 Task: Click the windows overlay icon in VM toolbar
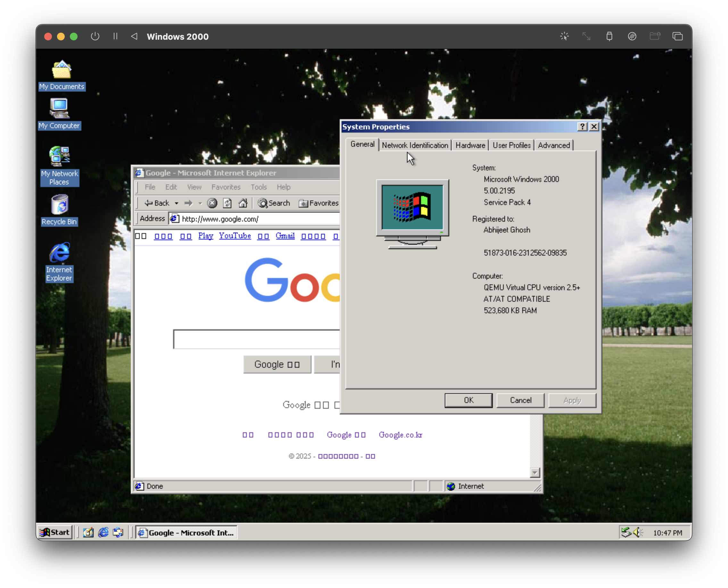click(677, 36)
